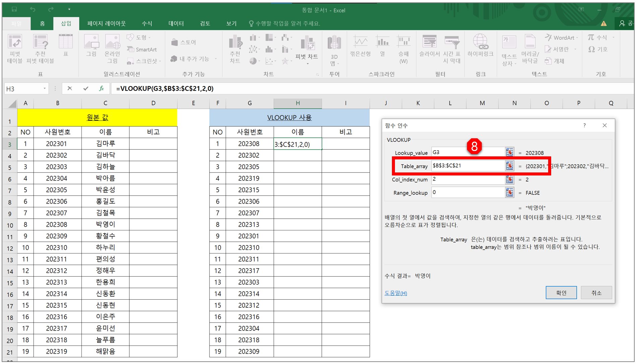Click the dialog help question mark
Image resolution: width=637 pixels, height=364 pixels.
point(584,125)
